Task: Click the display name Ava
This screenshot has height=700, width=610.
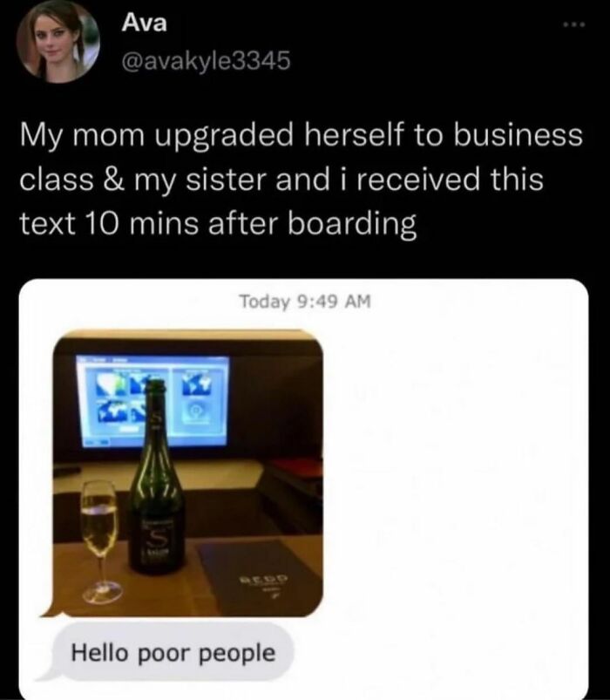Action: [x=144, y=23]
